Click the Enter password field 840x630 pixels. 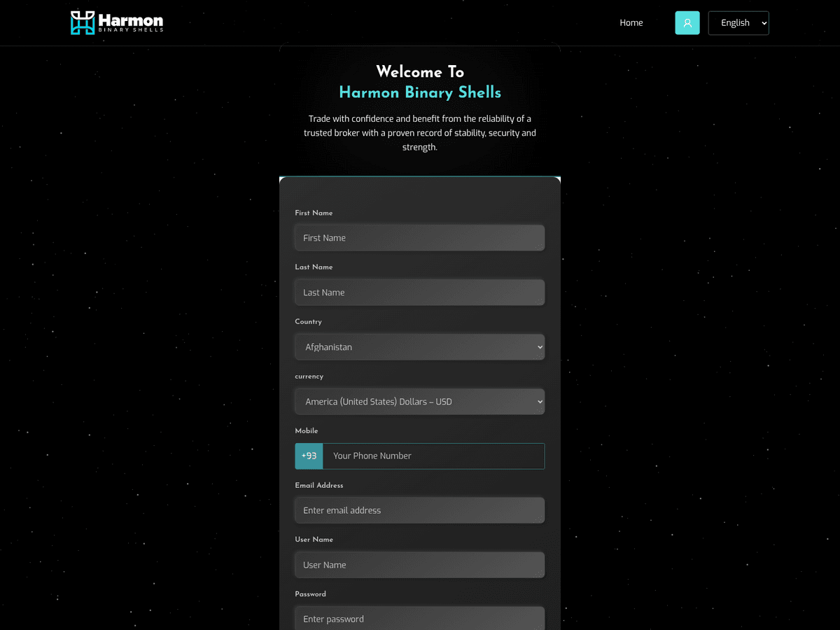click(420, 619)
